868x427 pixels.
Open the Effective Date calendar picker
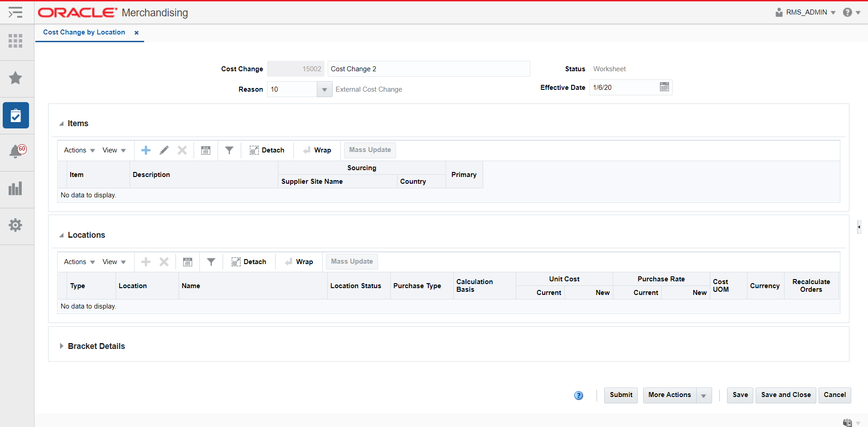tap(664, 87)
